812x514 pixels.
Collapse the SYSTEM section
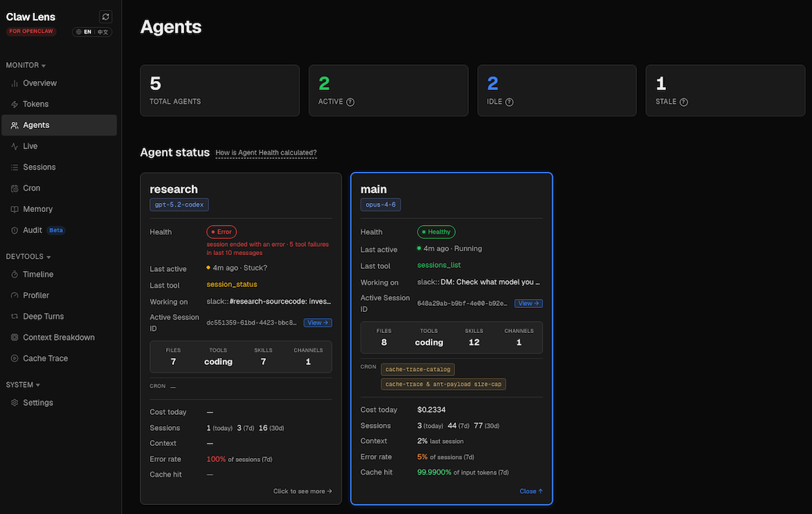click(23, 385)
